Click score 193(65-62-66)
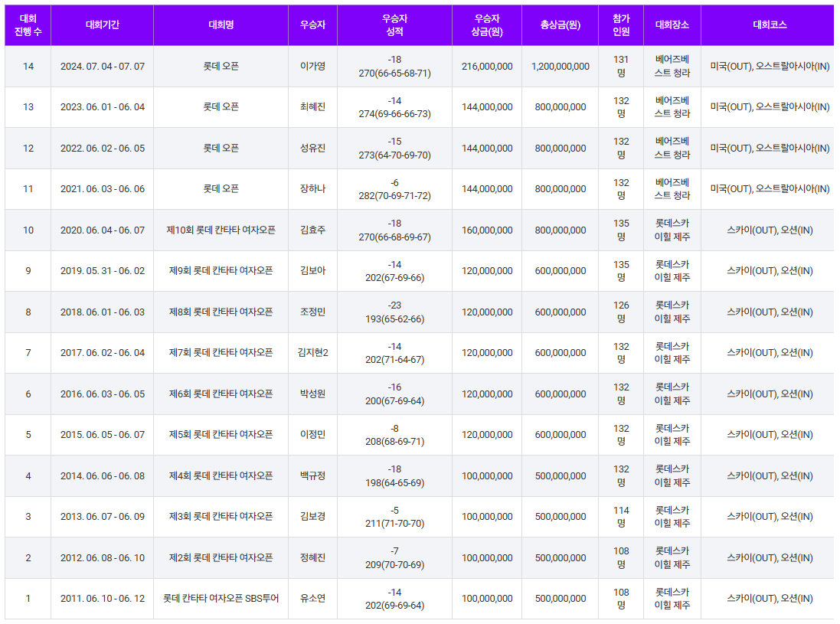 point(394,319)
